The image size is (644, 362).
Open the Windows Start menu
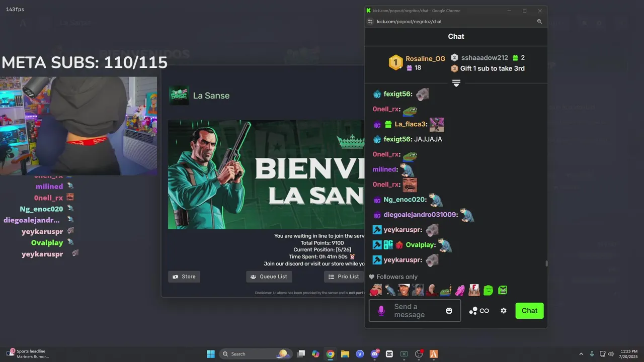(211, 354)
